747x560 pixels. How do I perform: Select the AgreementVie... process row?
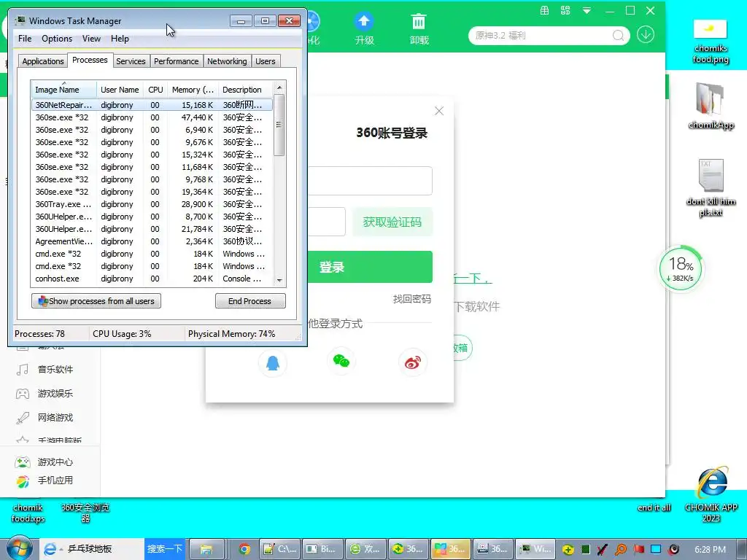coord(152,241)
